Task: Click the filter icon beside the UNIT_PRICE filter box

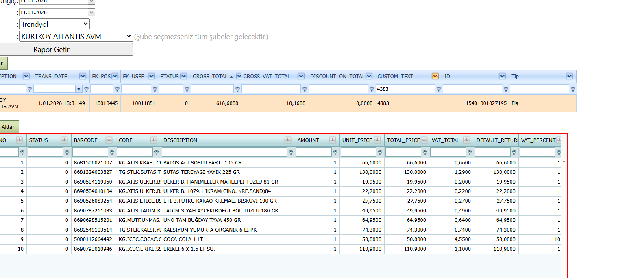Action: pos(380,152)
